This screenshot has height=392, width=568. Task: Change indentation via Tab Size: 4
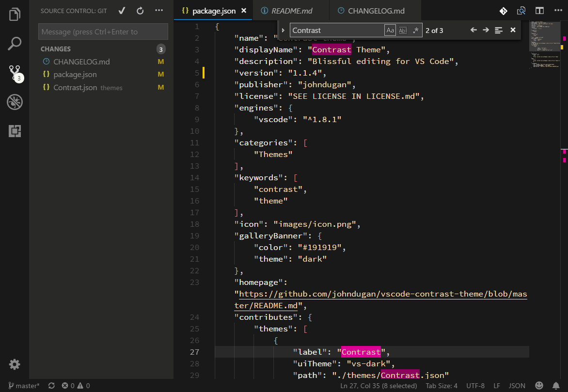[441, 386]
